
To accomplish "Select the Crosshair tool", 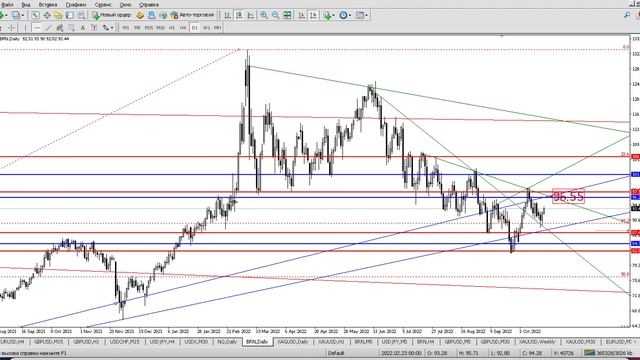I will point(11,28).
